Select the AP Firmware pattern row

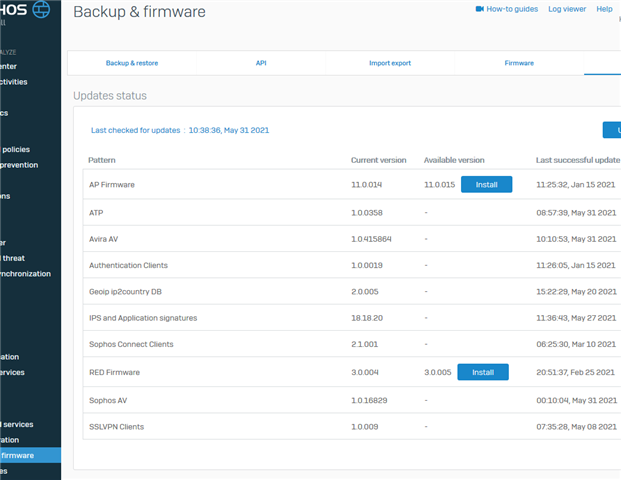[352, 185]
